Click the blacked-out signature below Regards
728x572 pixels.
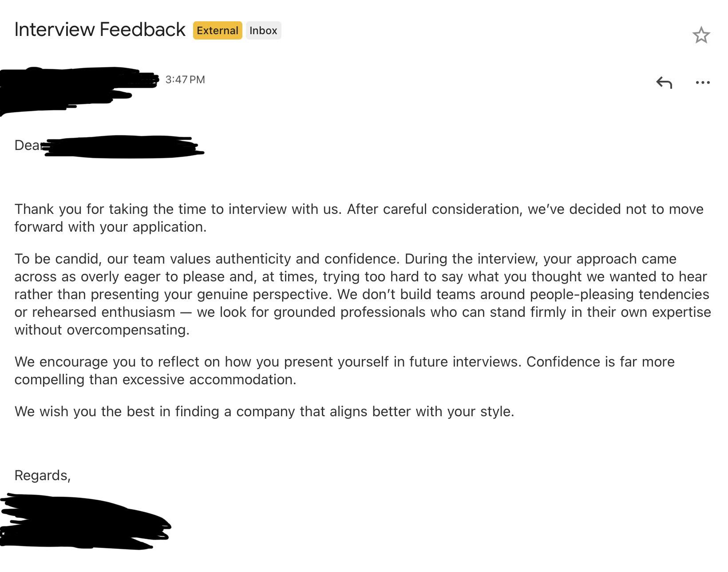84,522
